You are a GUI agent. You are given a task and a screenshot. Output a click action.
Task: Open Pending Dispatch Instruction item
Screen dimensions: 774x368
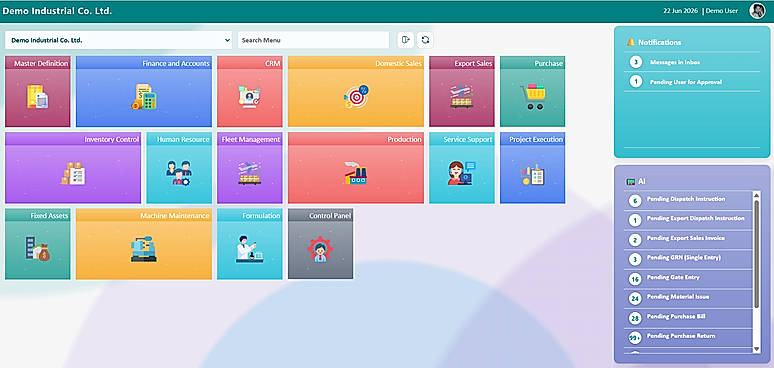pos(689,200)
